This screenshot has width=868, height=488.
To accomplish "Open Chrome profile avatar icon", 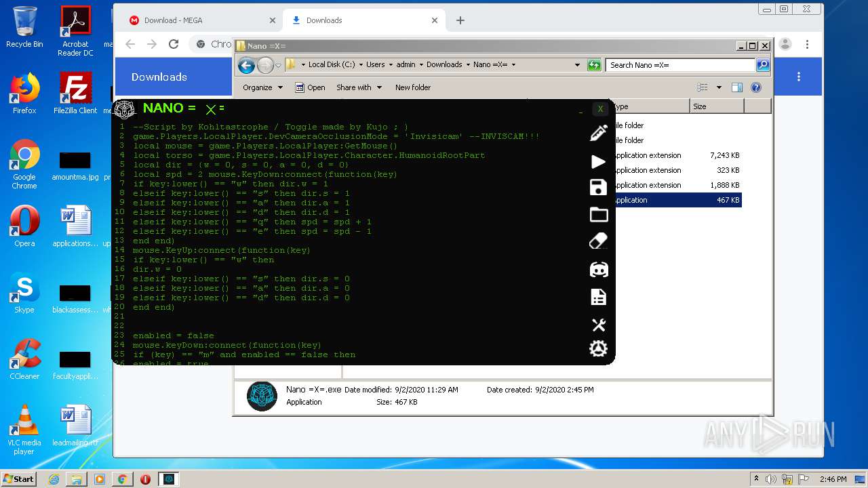I will [785, 44].
